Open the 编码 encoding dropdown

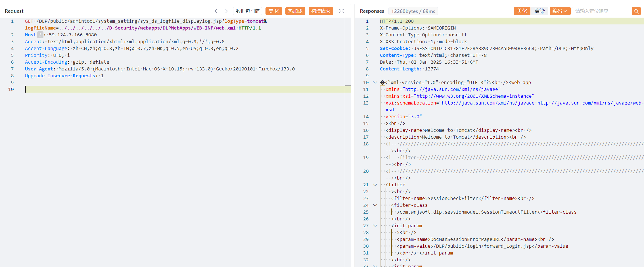point(560,11)
